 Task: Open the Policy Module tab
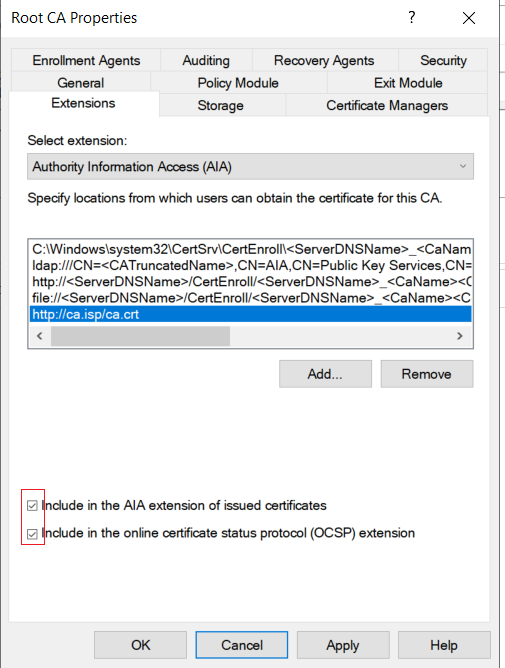coord(238,83)
